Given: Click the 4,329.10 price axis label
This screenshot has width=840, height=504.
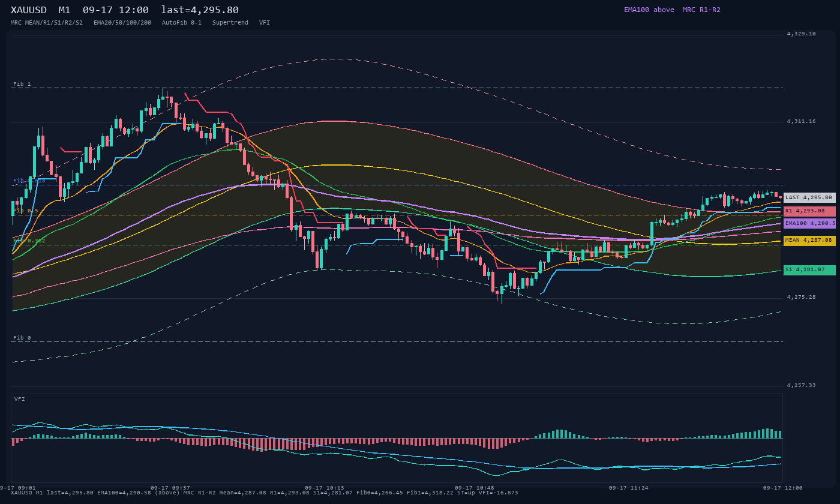Looking at the screenshot, I should point(802,34).
